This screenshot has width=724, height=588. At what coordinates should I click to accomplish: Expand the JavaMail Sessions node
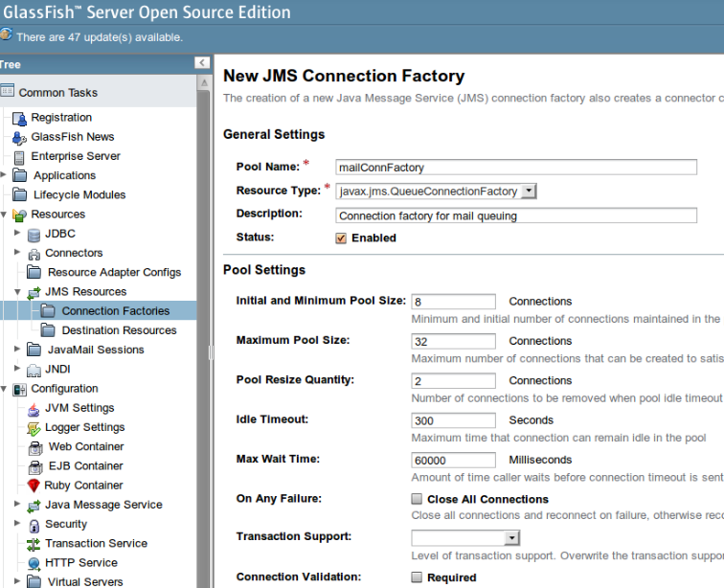click(x=17, y=349)
